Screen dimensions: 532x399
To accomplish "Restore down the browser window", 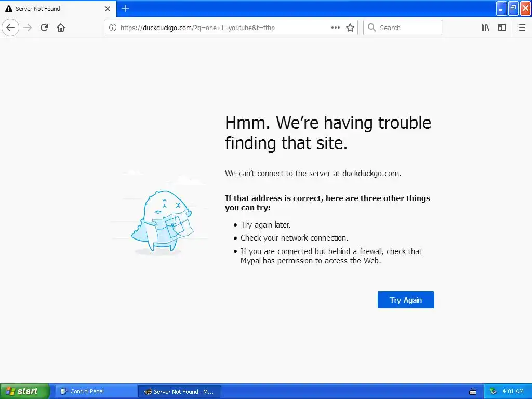I will pos(513,8).
